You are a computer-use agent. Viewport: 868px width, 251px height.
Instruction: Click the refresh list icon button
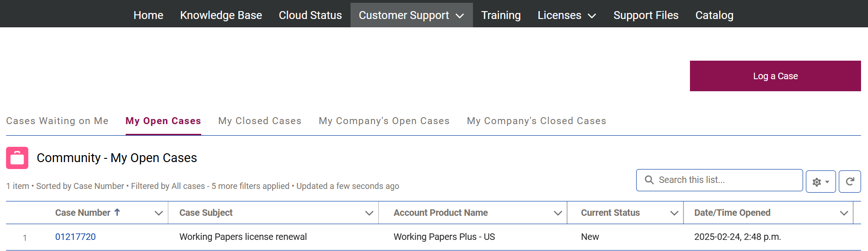[849, 182]
